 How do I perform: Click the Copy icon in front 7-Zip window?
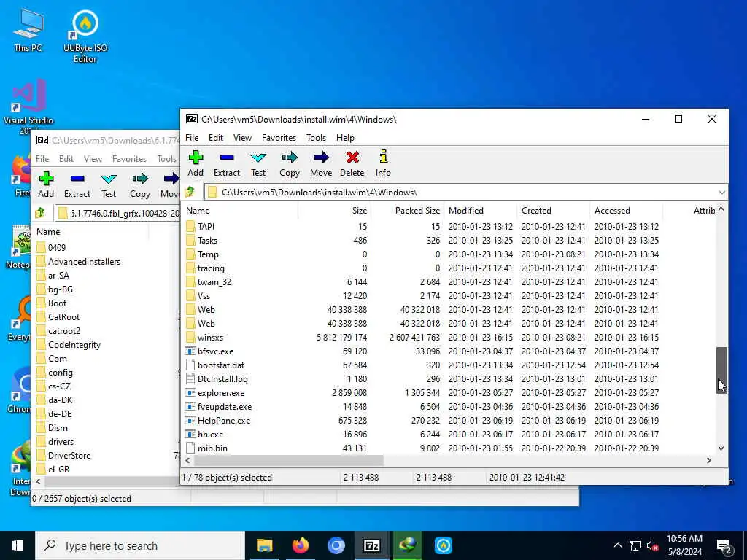point(289,157)
